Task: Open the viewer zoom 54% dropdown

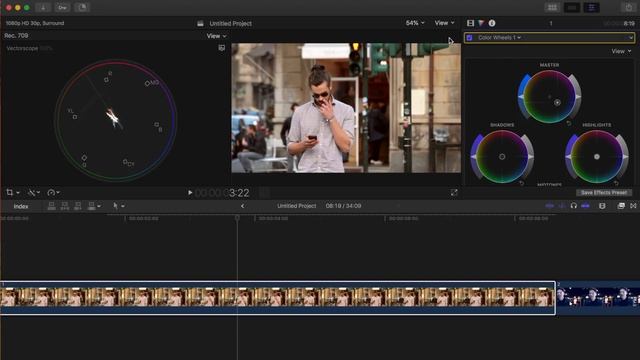Action: 415,23
